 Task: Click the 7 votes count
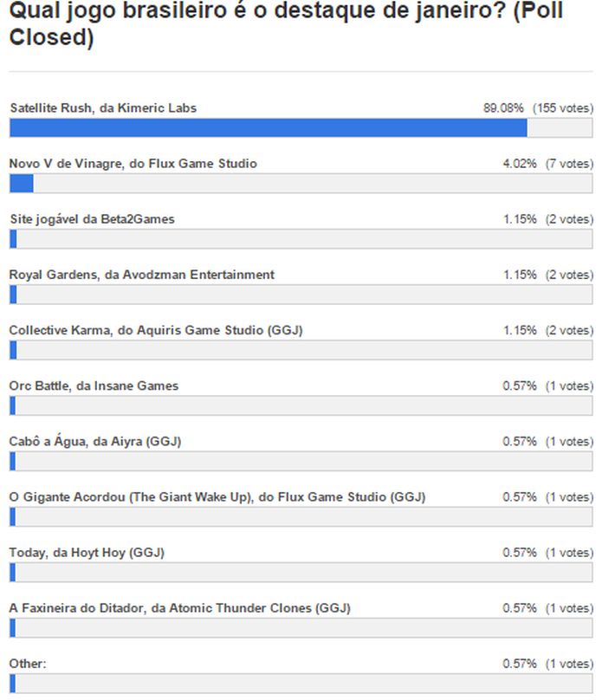568,164
